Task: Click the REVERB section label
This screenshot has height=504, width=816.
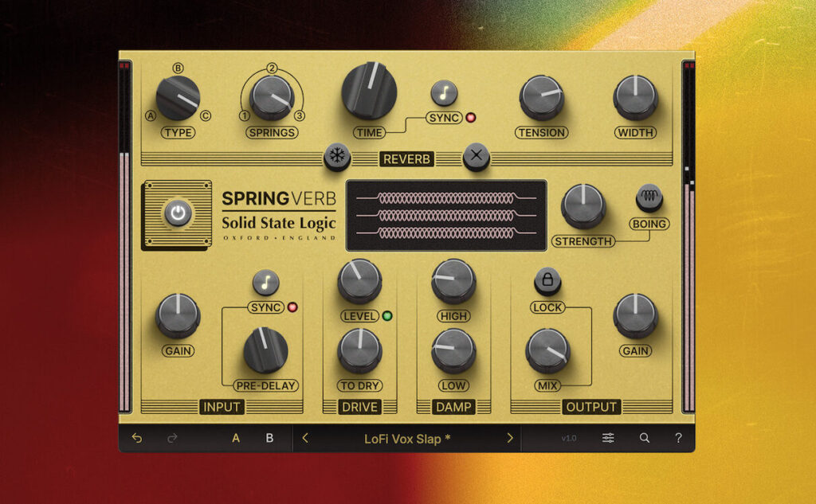Action: 407,159
